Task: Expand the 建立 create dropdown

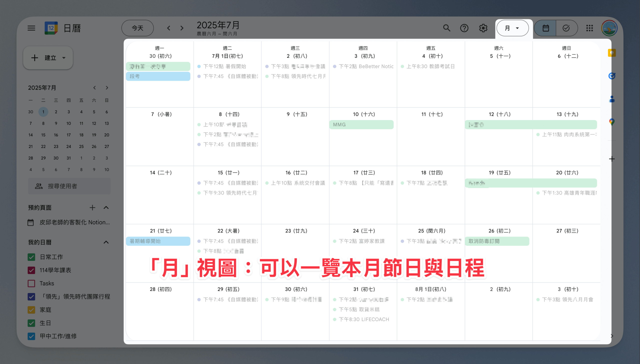Action: [64, 58]
